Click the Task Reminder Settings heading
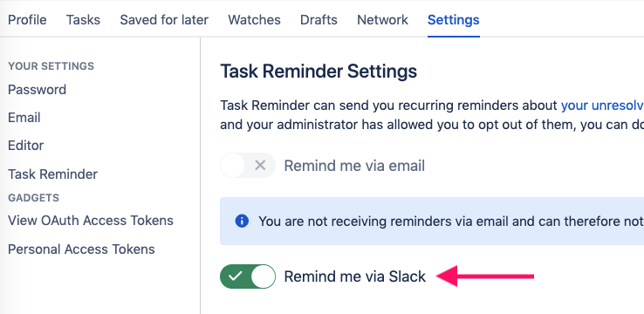The width and height of the screenshot is (644, 314). pos(319,72)
